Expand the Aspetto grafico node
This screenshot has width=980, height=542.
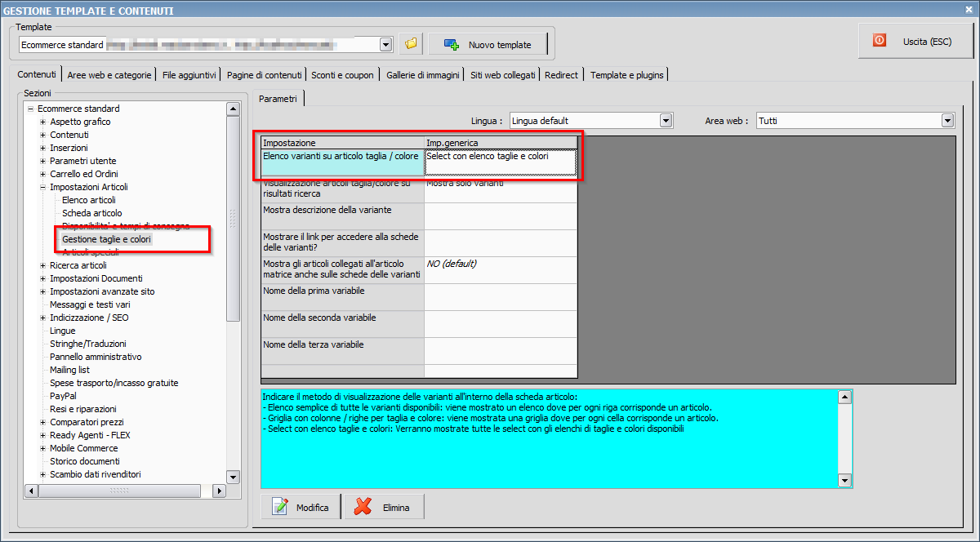[42, 122]
